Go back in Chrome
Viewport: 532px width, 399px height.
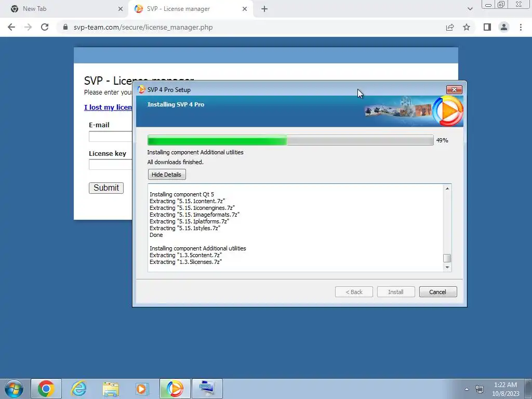pyautogui.click(x=11, y=27)
